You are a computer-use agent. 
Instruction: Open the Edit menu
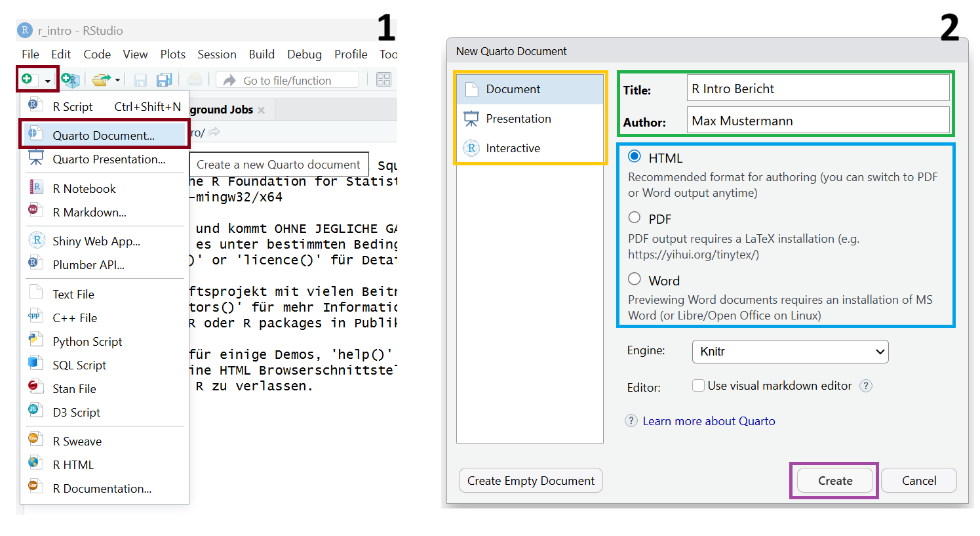point(61,54)
